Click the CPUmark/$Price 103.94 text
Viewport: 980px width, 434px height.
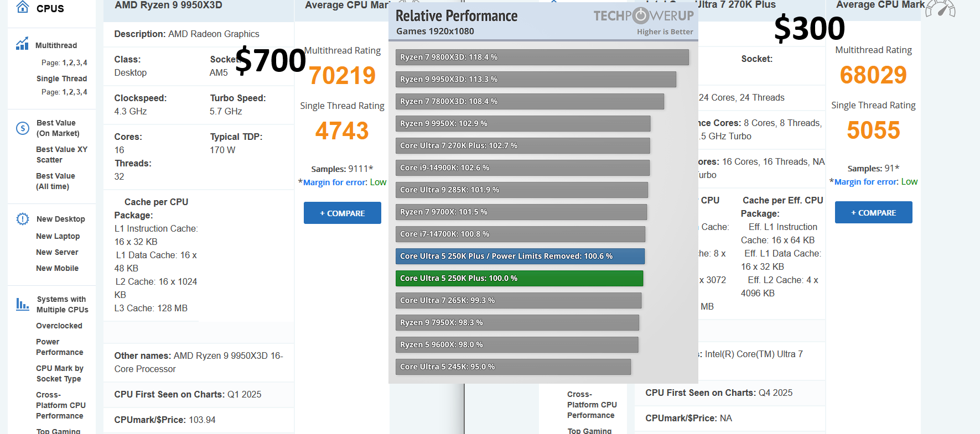pos(165,420)
